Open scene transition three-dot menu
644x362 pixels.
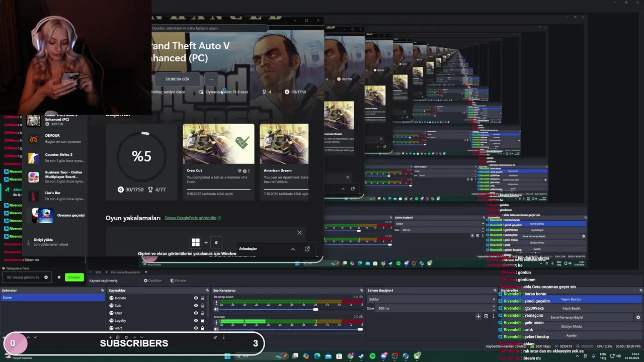click(493, 316)
